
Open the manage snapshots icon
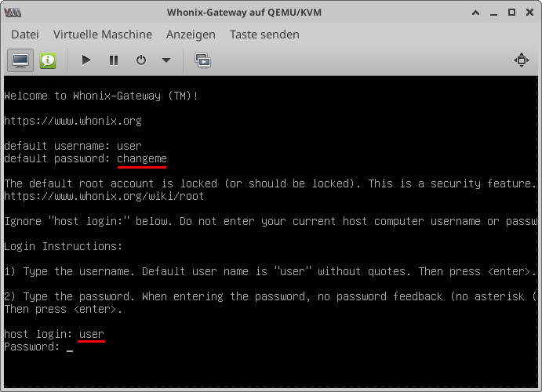pyautogui.click(x=202, y=60)
